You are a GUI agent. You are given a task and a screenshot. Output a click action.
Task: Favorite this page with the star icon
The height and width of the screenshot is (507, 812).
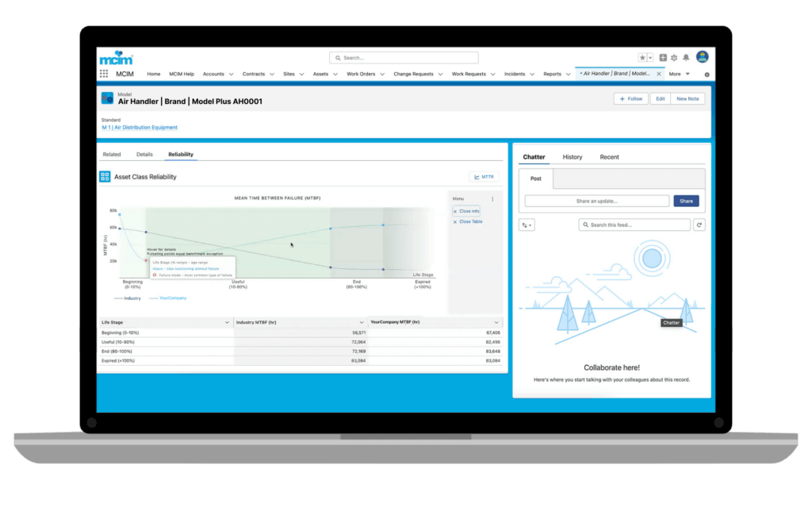coord(642,57)
